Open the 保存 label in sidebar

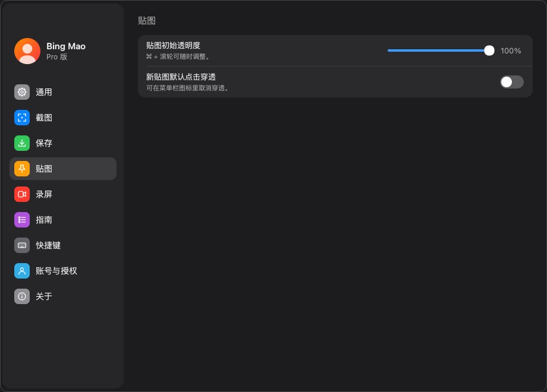(x=44, y=143)
